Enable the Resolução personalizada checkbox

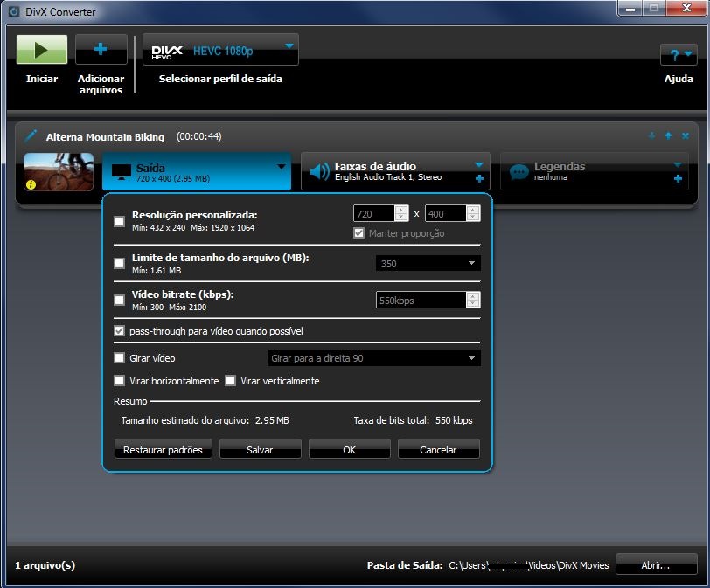(x=120, y=221)
